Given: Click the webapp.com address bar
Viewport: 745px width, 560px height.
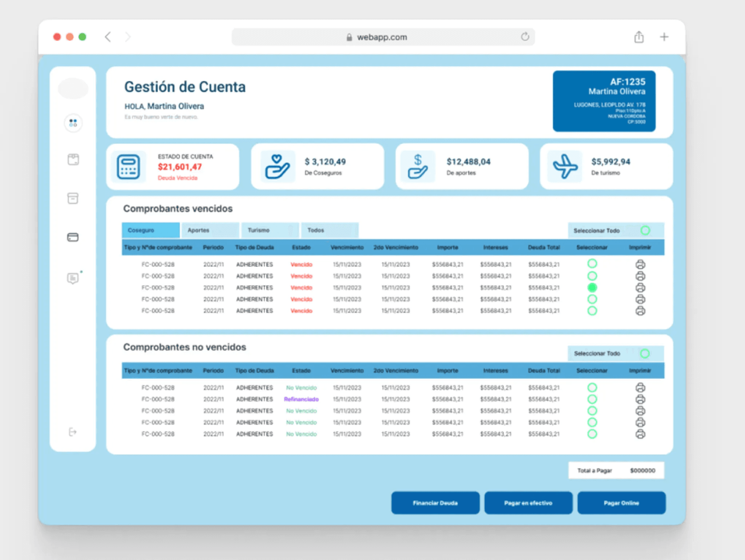Looking at the screenshot, I should tap(382, 37).
